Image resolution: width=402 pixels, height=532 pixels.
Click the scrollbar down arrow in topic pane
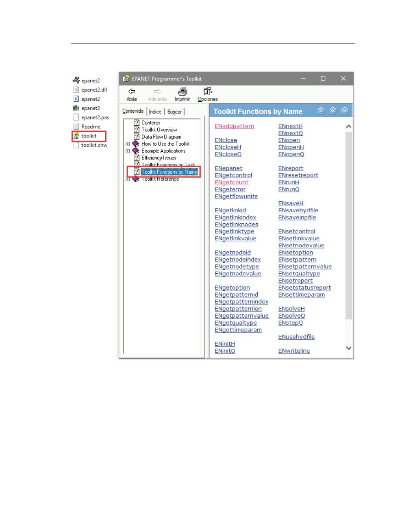[x=348, y=348]
